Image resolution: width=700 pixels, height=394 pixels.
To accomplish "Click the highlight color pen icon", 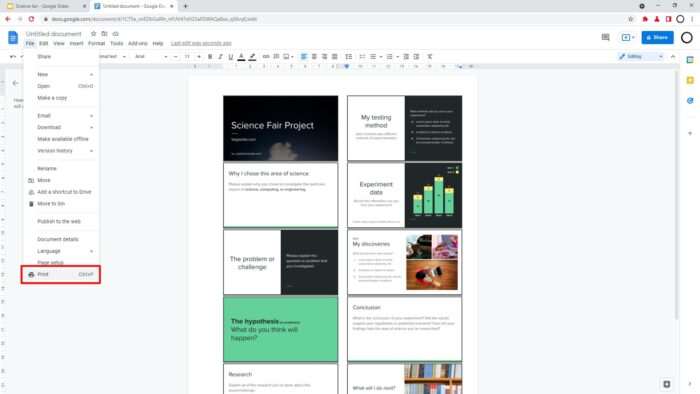I will tap(252, 57).
